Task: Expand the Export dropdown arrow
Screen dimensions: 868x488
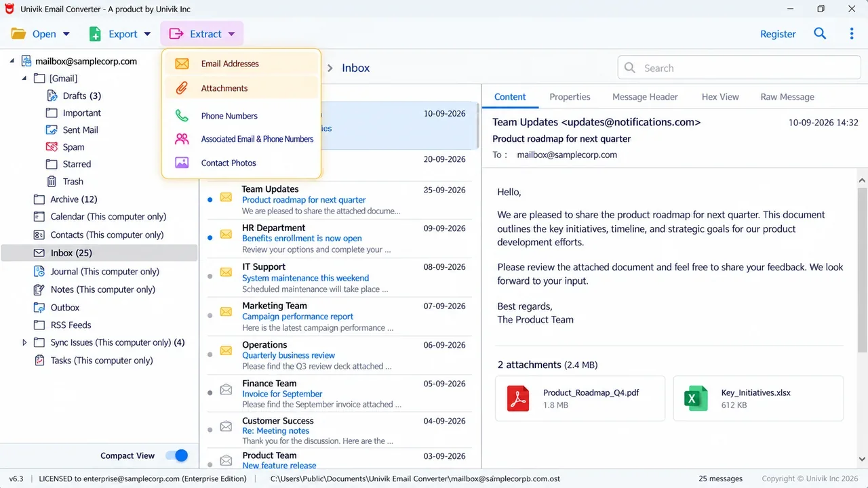Action: coord(147,34)
